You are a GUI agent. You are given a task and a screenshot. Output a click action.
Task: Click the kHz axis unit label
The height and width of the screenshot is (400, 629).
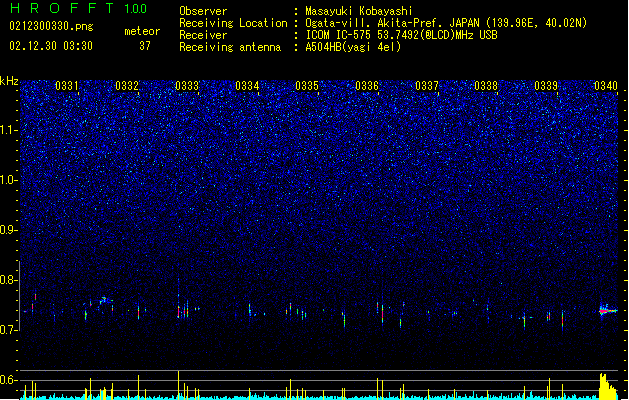pyautogui.click(x=9, y=81)
